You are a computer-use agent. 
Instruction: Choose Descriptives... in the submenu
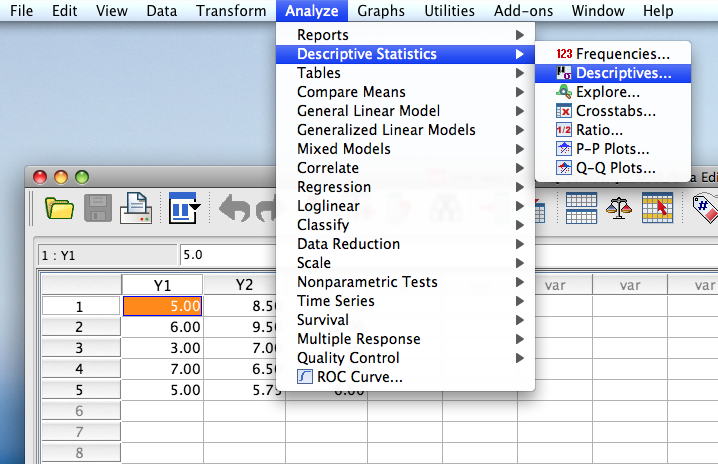coord(613,73)
